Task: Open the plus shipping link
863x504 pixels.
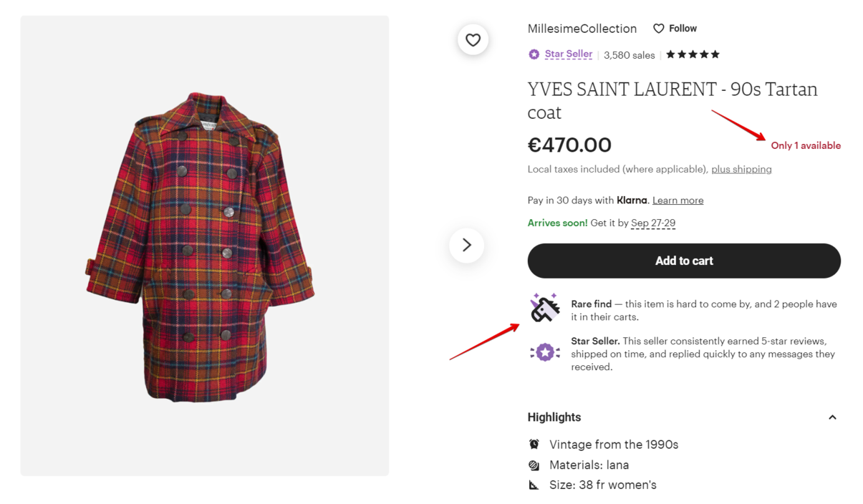Action: coord(741,169)
